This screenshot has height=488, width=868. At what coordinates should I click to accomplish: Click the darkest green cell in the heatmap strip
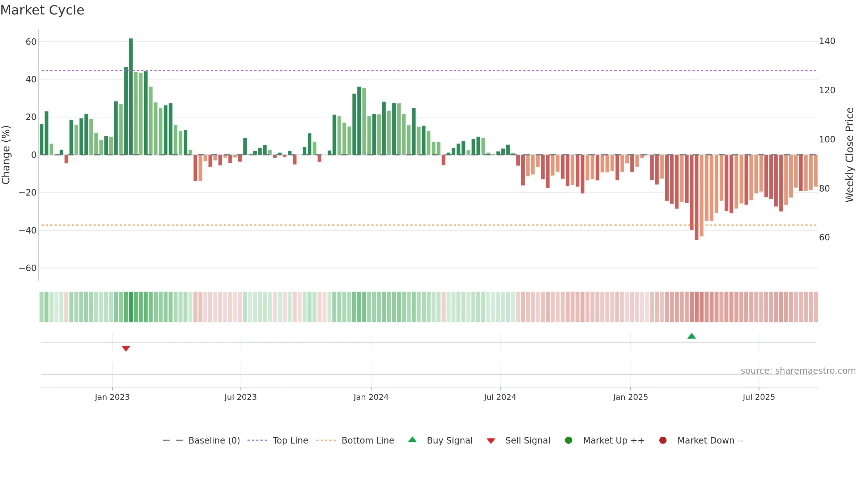(131, 307)
